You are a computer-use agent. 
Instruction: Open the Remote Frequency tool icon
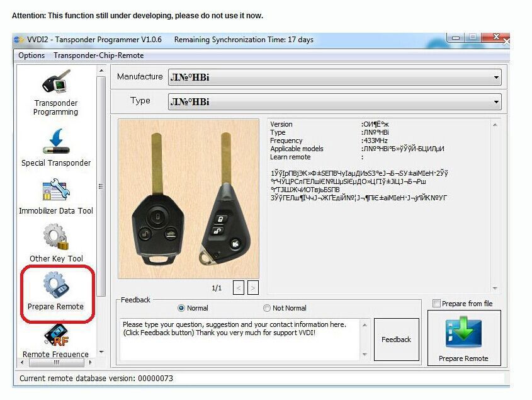(55, 340)
